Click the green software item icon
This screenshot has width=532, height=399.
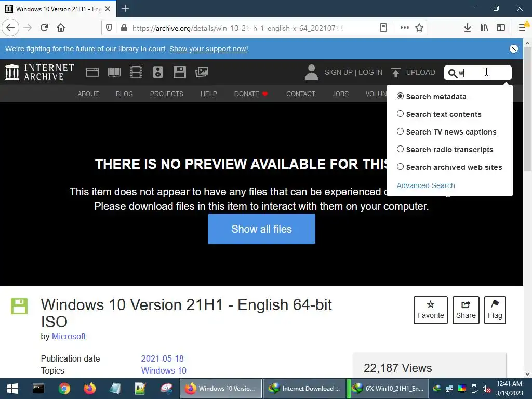(x=19, y=306)
